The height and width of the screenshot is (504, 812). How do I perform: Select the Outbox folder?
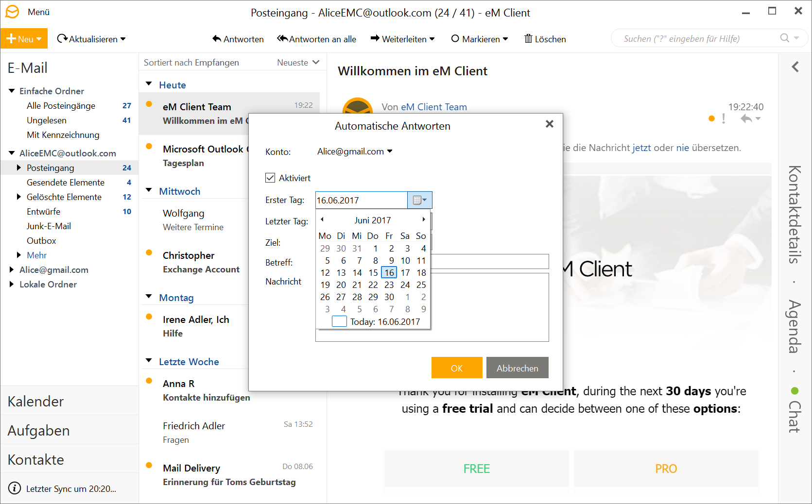click(x=41, y=240)
